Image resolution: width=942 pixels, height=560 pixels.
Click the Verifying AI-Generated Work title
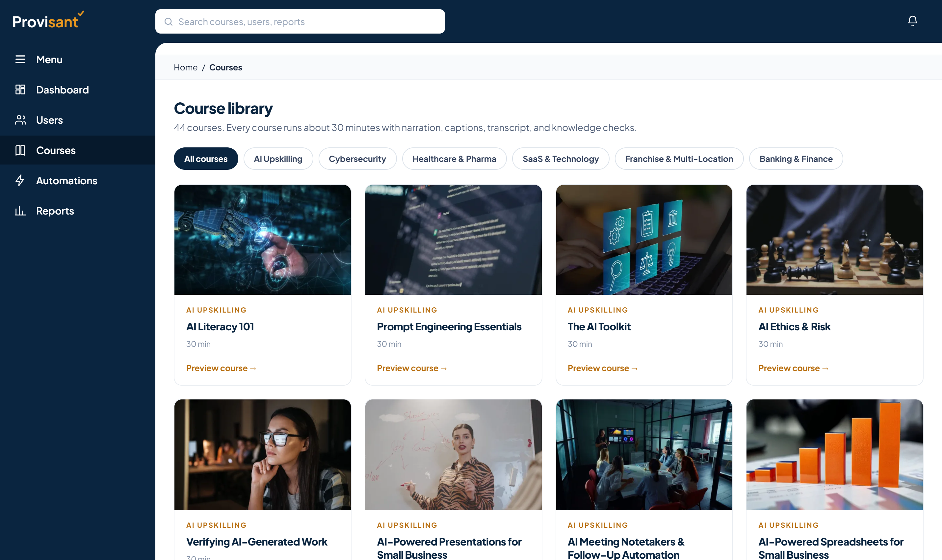coord(257,542)
